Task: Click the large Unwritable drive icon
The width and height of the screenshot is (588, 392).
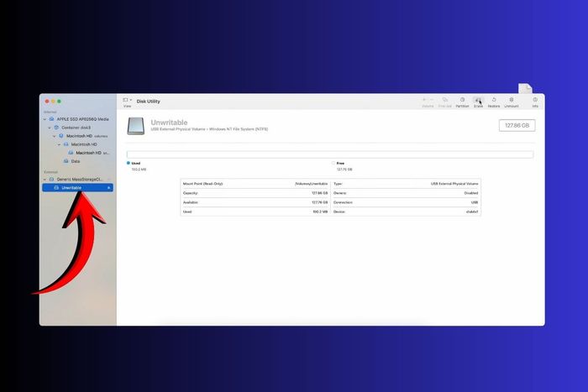Action: (136, 126)
